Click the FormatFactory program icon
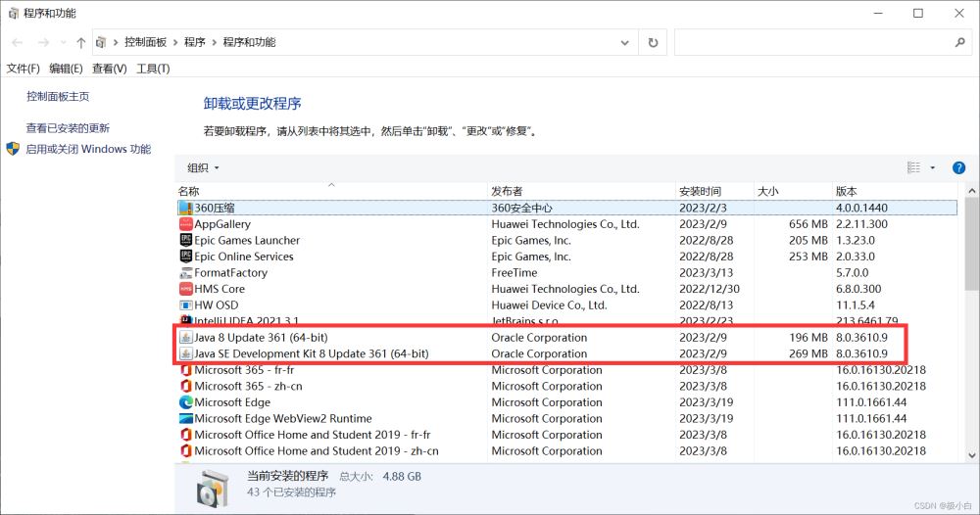 [x=185, y=273]
